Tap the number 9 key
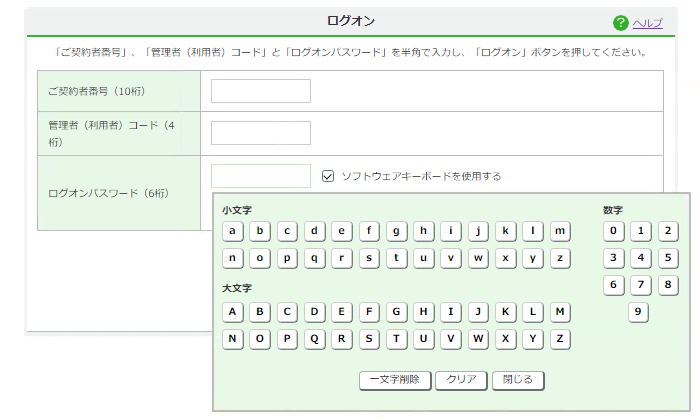Image resolution: width=700 pixels, height=420 pixels. [640, 312]
